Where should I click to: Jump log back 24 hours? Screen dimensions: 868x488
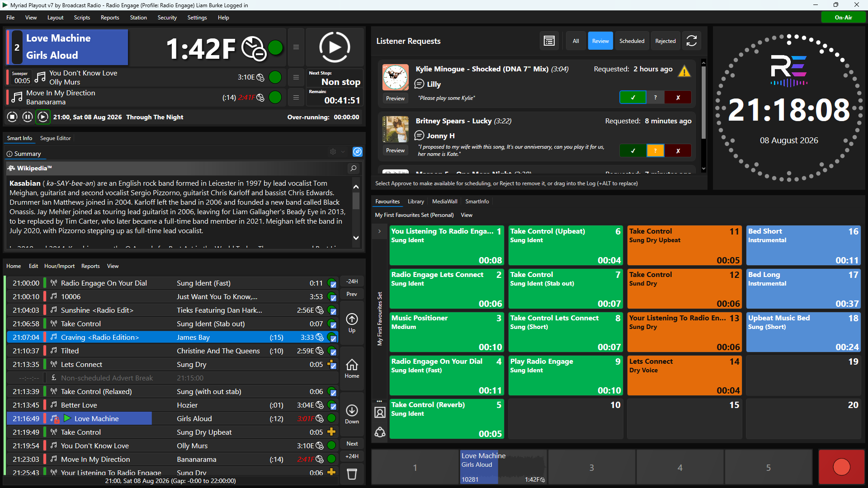pos(352,282)
